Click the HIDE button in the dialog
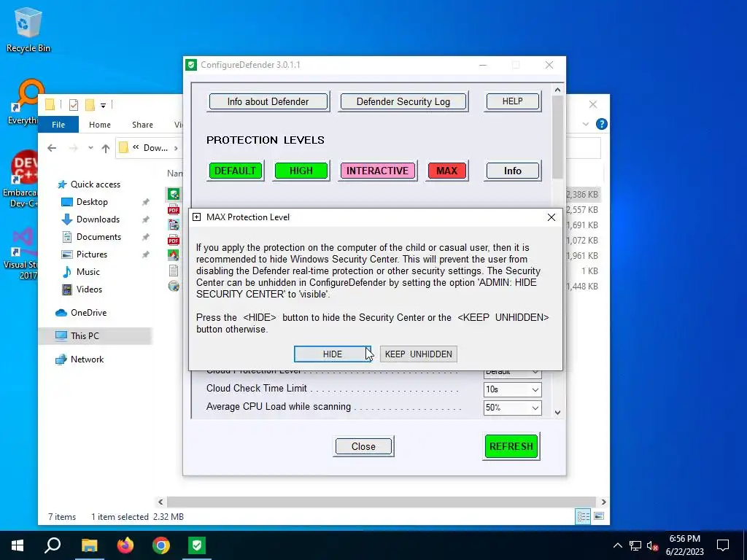 pos(332,354)
